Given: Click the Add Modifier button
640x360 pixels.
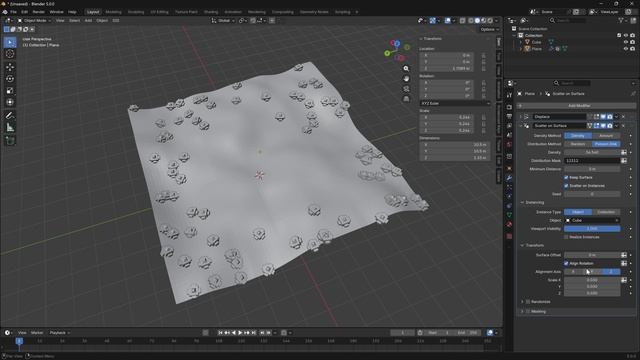Looking at the screenshot, I should click(x=576, y=106).
